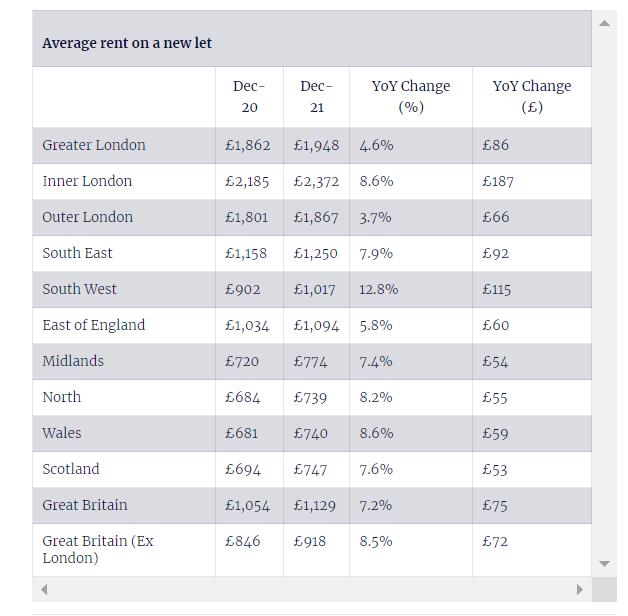Click the scroll left arrow
Screen dimensions: 628x616
coord(44,590)
